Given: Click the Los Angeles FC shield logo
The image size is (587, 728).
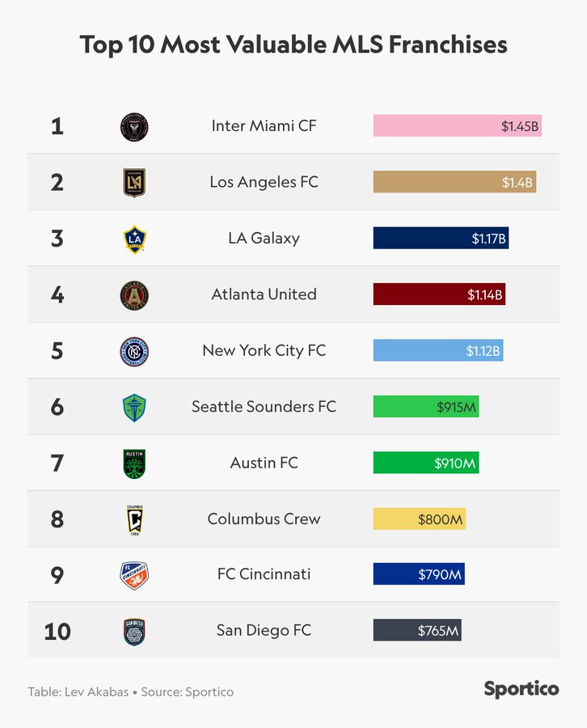Looking at the screenshot, I should pos(134,182).
